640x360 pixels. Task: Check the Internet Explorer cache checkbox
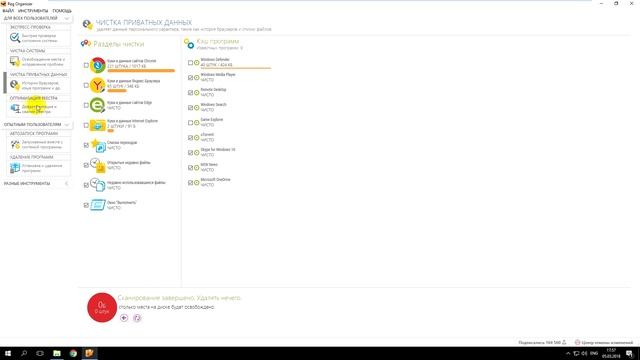click(86, 125)
